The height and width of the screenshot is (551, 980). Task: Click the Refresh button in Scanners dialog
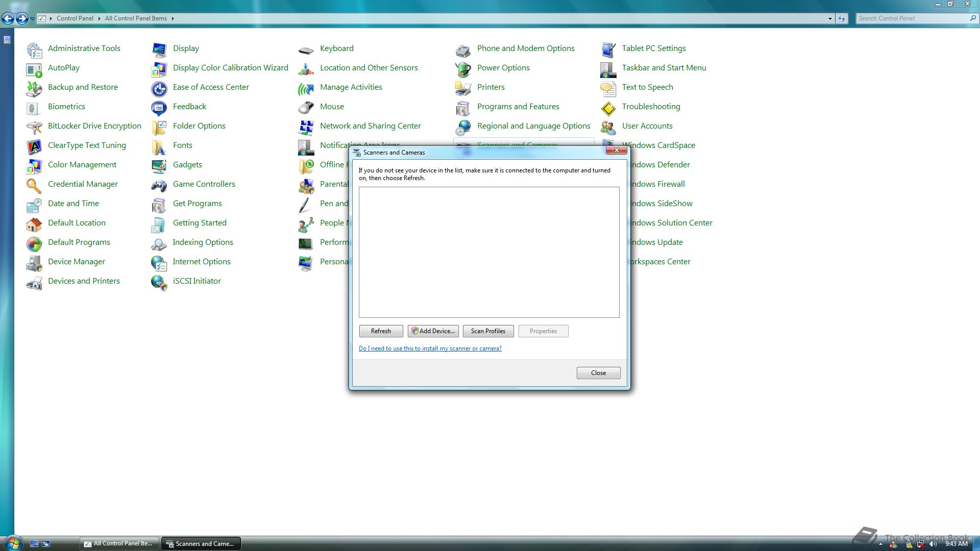[381, 331]
